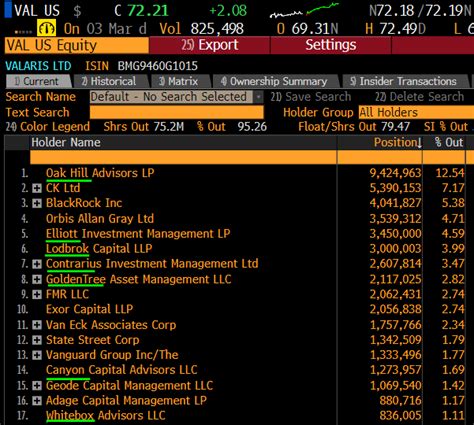Select Whitebox Advisors LLC

click(106, 416)
